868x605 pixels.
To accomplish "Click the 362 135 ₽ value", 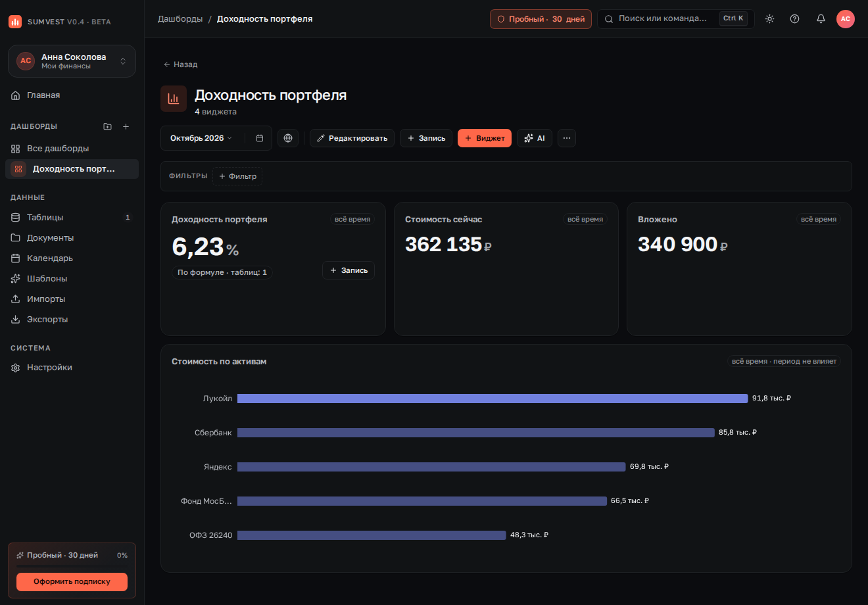I will [x=448, y=245].
